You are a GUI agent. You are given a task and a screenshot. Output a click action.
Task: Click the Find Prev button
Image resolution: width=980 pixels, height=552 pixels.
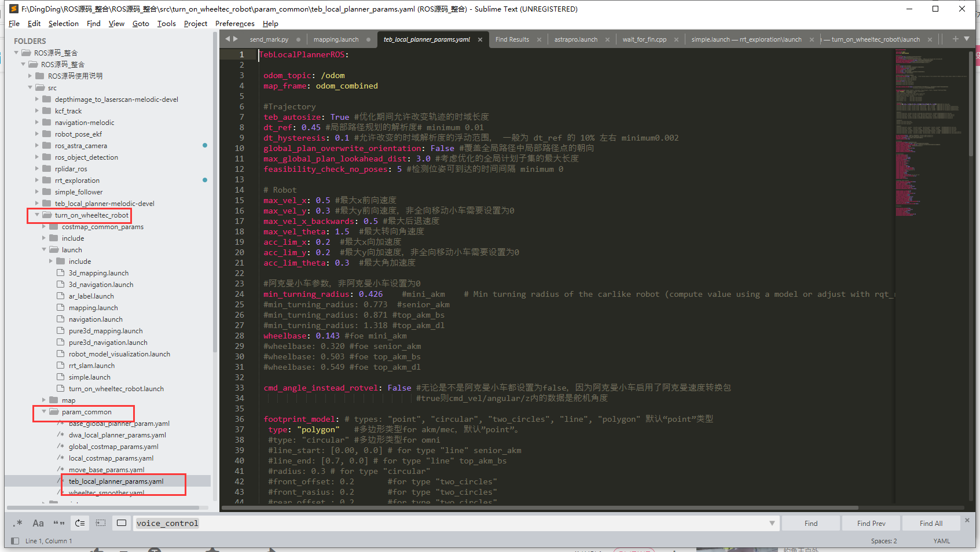pos(871,523)
